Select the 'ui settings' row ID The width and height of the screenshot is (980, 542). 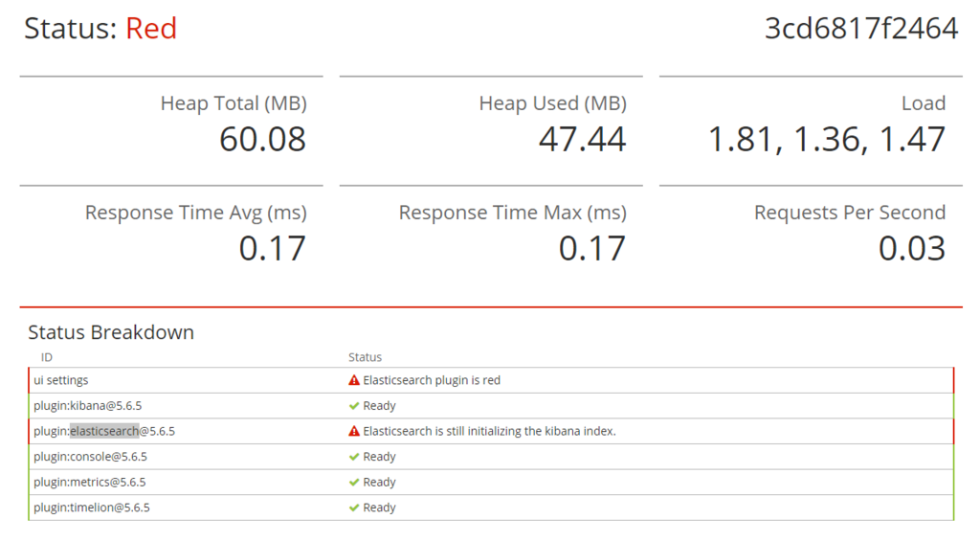click(60, 380)
